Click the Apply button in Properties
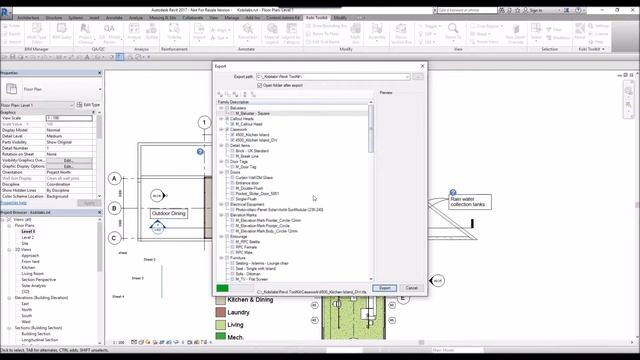The image size is (640, 360). [89, 203]
